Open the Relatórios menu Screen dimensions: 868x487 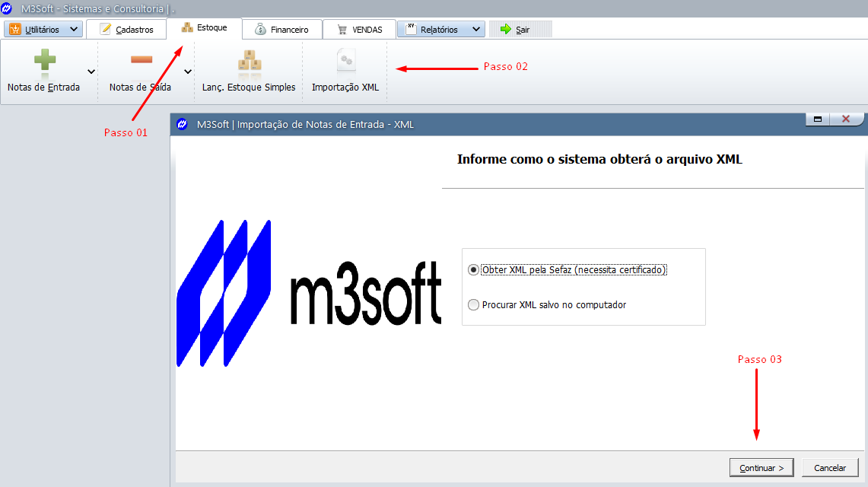pyautogui.click(x=441, y=30)
